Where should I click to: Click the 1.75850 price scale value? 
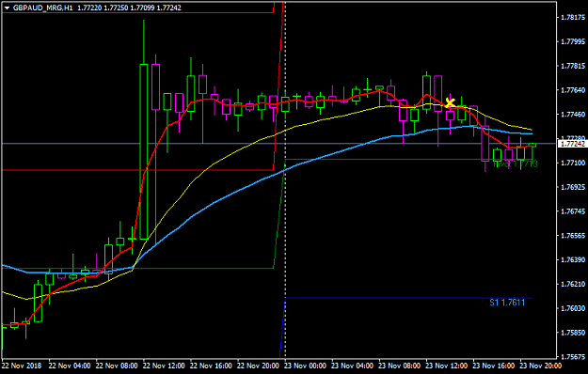pos(573,333)
